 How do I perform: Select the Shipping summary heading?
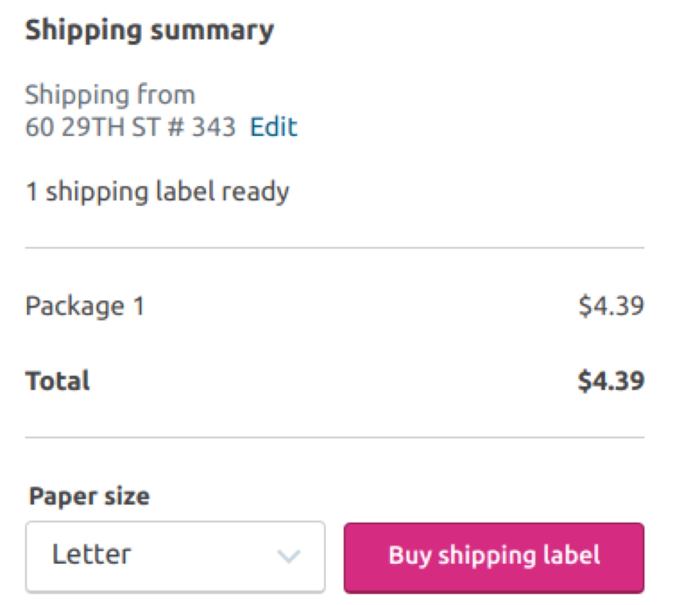tap(149, 30)
